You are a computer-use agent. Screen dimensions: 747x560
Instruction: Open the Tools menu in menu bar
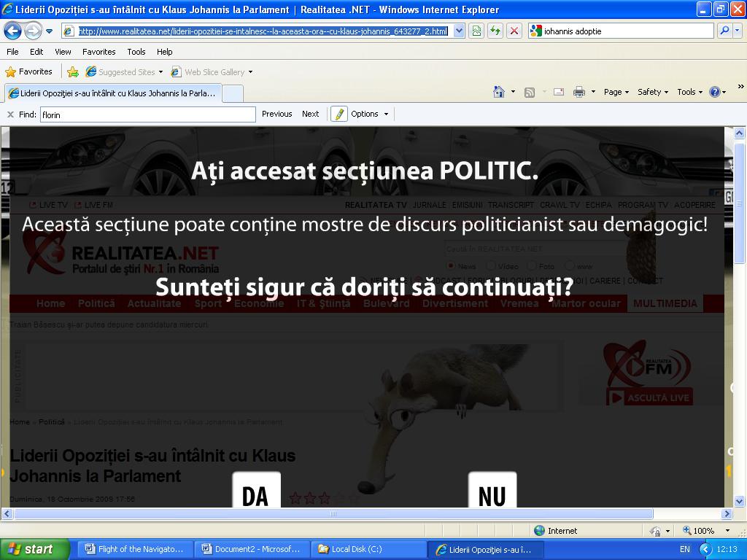(x=136, y=52)
